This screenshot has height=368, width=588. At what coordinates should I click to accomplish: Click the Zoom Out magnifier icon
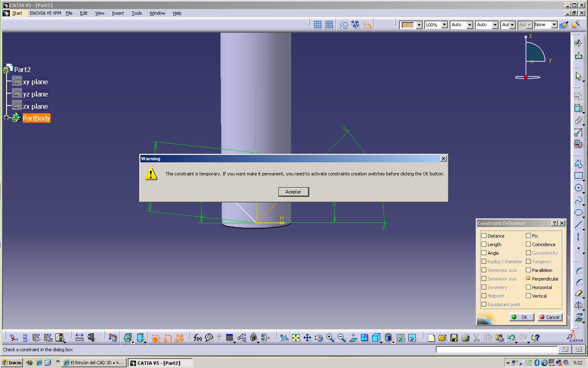pos(341,338)
